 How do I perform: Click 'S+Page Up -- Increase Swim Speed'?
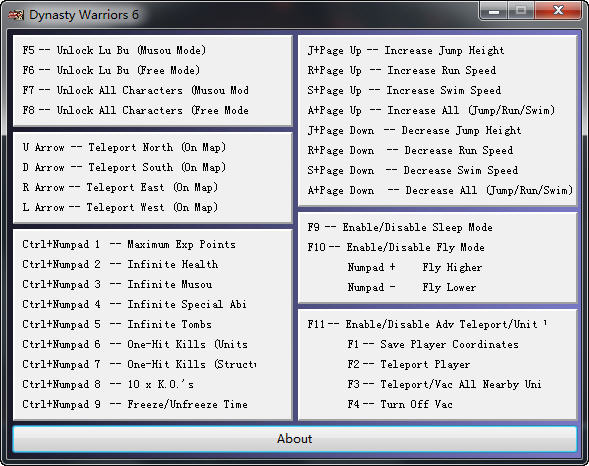(x=404, y=90)
